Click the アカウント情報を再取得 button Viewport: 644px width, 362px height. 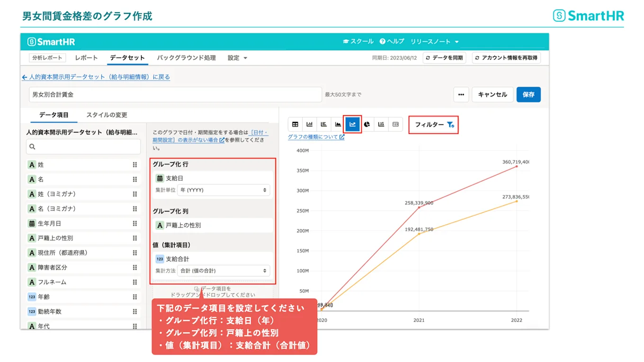point(506,58)
